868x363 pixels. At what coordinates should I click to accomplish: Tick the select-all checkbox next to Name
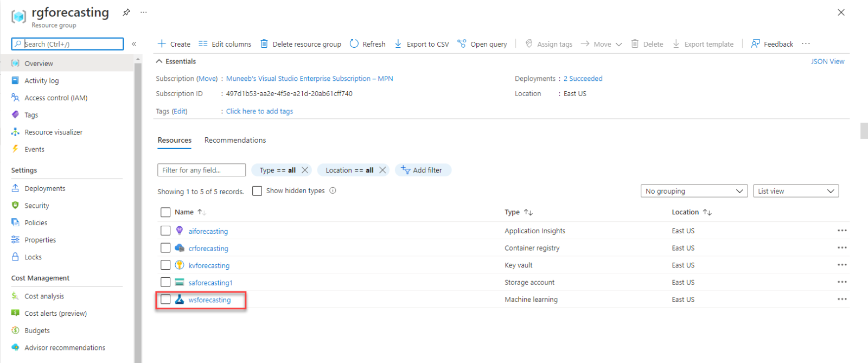[x=165, y=212]
